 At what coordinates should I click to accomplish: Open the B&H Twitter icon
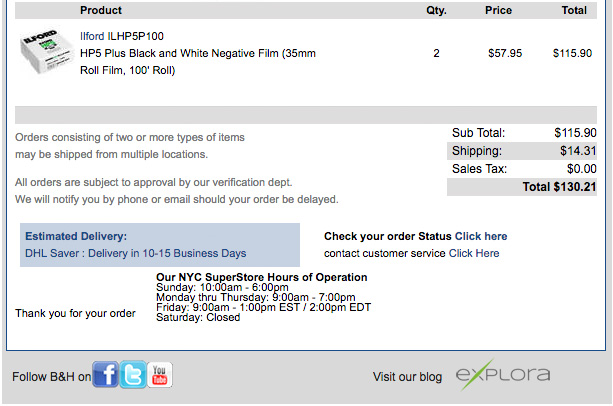(133, 375)
